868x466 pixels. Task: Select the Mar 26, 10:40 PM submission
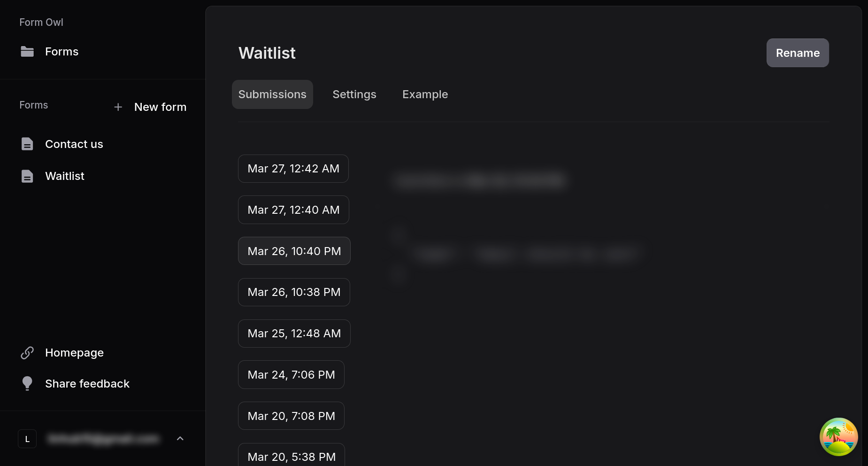pos(294,251)
